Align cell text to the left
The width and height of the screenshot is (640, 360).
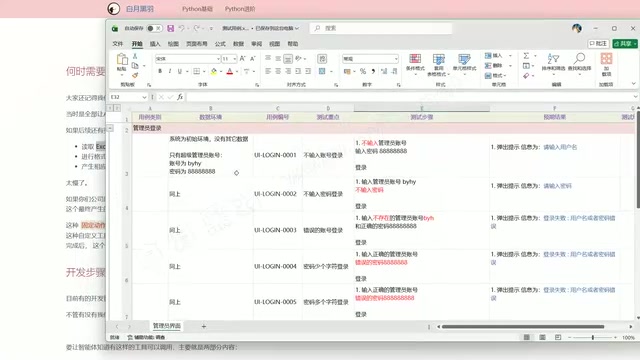coord(268,71)
